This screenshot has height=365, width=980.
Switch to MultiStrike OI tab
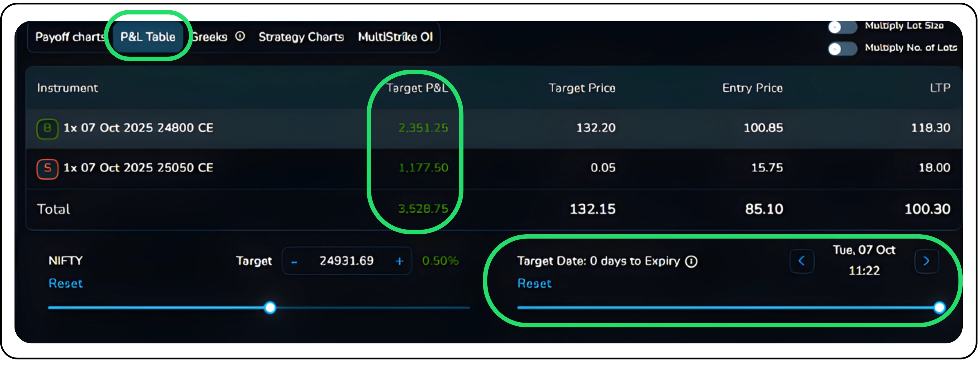point(395,37)
